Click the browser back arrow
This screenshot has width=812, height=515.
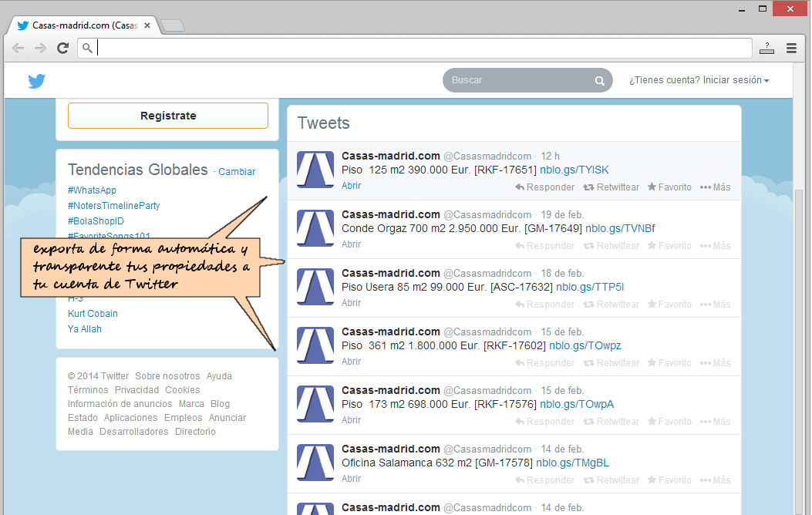coord(19,49)
